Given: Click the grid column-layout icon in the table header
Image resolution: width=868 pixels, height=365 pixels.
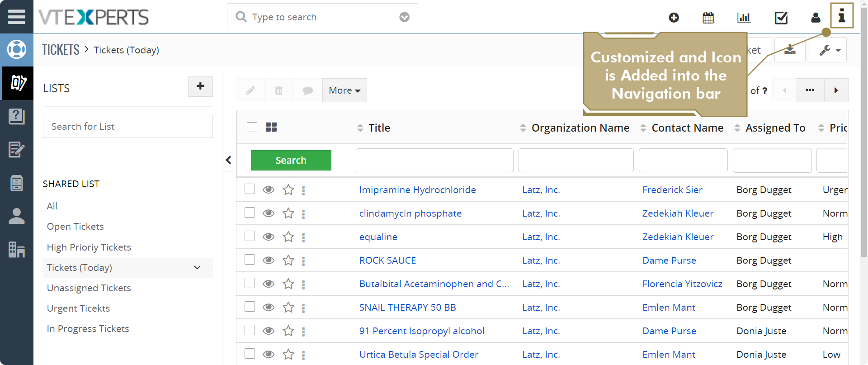Looking at the screenshot, I should click(x=271, y=128).
